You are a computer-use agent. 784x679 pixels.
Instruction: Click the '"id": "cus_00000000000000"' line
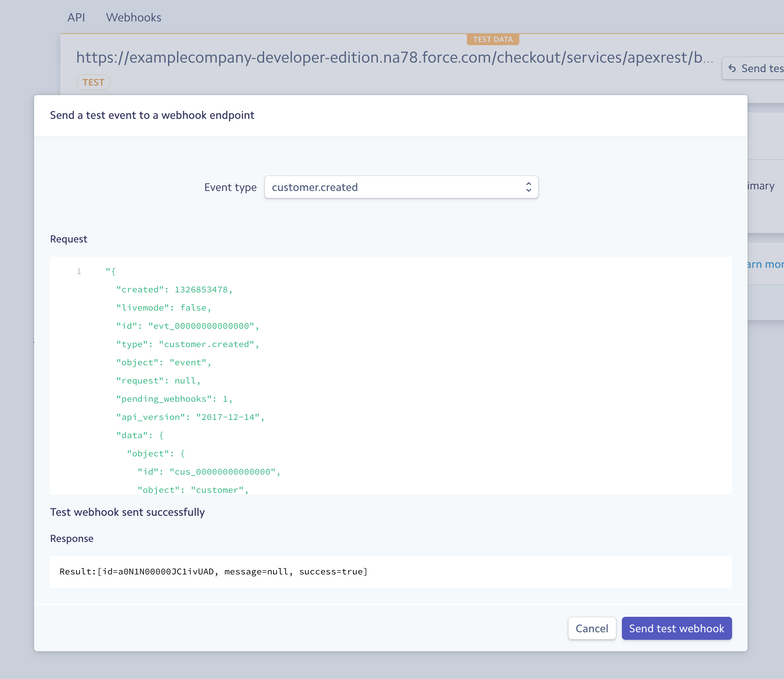(x=209, y=472)
